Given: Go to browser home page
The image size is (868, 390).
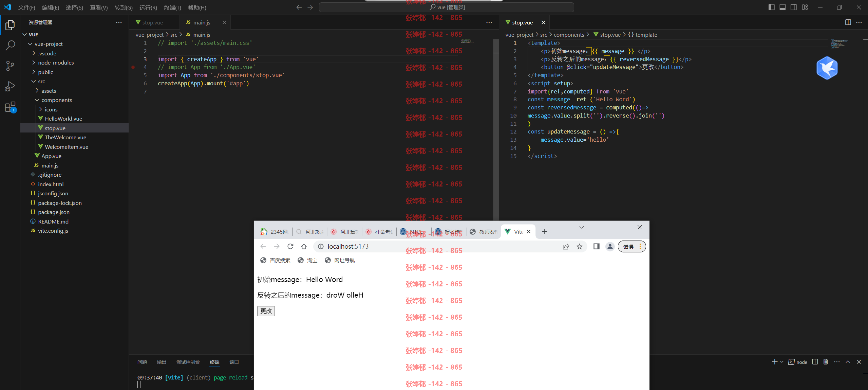Looking at the screenshot, I should point(304,247).
